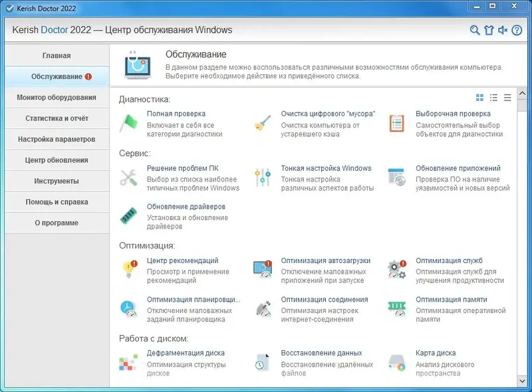The height and width of the screenshot is (392, 532).
Task: Click the RAM Оптимизация памяти icon
Action: pos(397,308)
